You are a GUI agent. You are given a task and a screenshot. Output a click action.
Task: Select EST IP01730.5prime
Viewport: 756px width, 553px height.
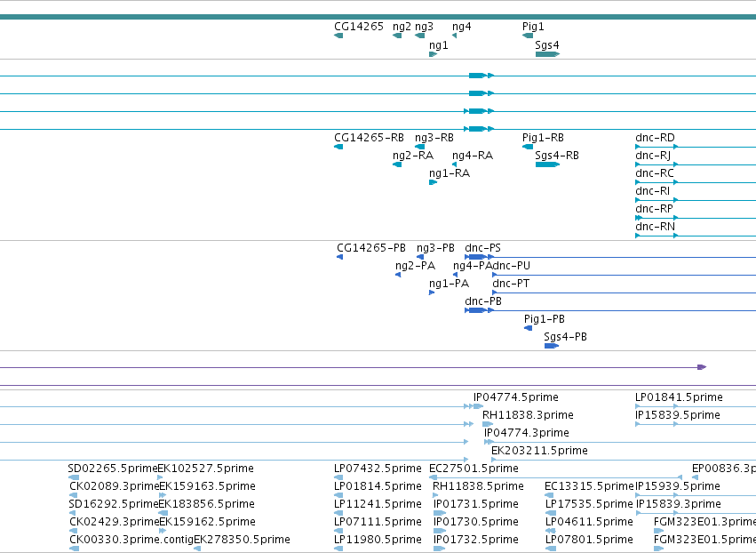tap(439, 531)
